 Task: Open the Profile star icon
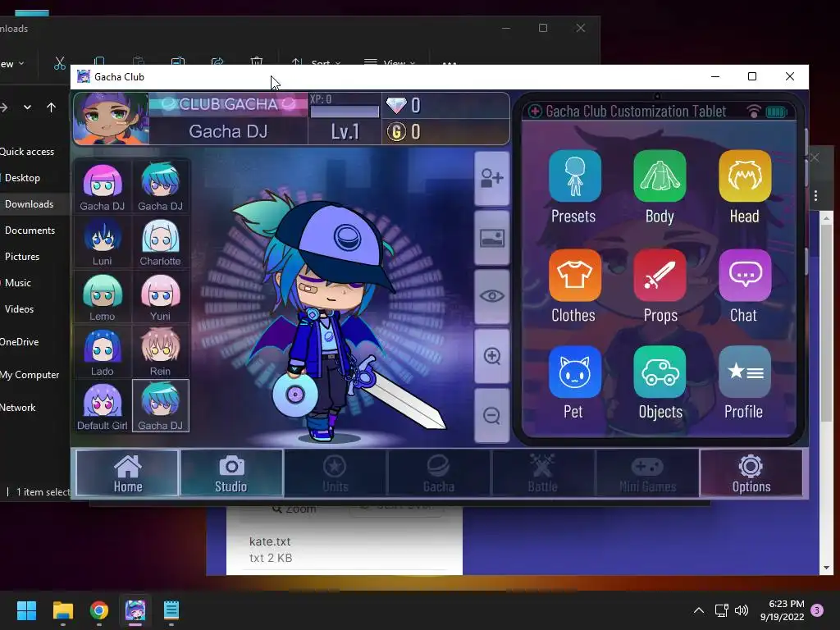[745, 372]
